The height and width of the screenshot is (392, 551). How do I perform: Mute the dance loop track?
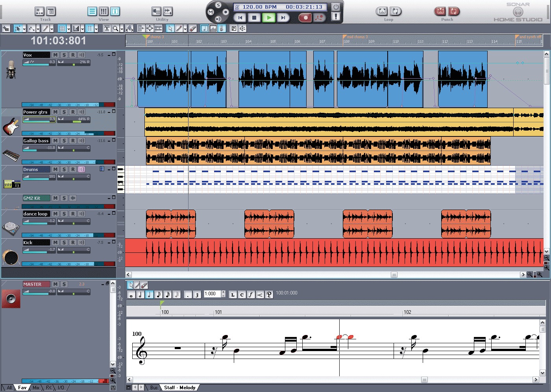(x=55, y=214)
